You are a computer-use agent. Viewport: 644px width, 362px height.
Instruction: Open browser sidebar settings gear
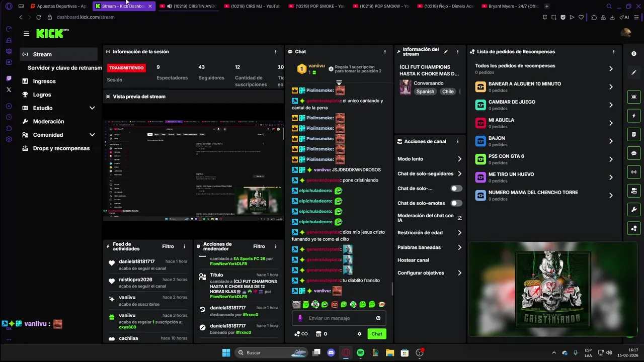point(9,139)
